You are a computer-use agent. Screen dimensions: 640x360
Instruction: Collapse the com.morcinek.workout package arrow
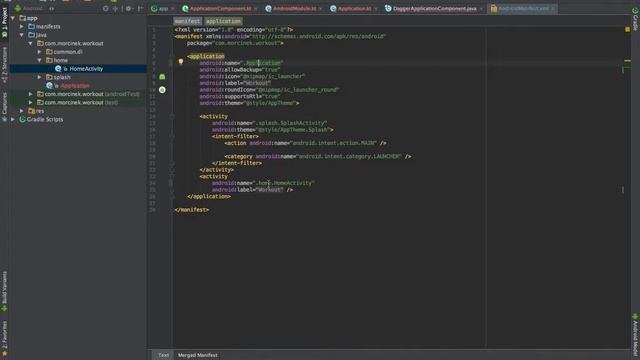(31, 43)
